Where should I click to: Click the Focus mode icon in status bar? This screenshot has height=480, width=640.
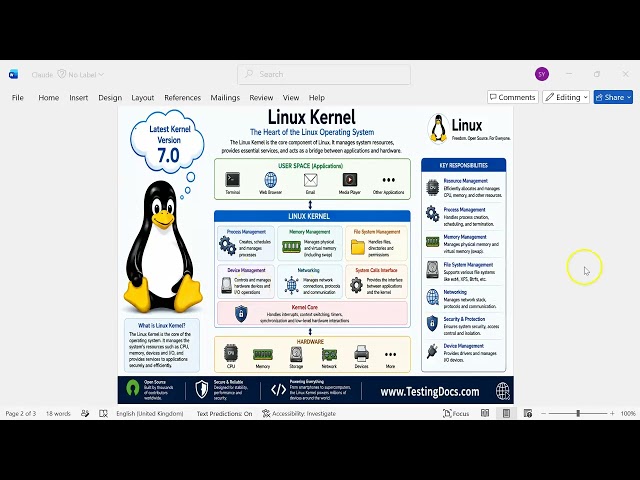pos(447,413)
